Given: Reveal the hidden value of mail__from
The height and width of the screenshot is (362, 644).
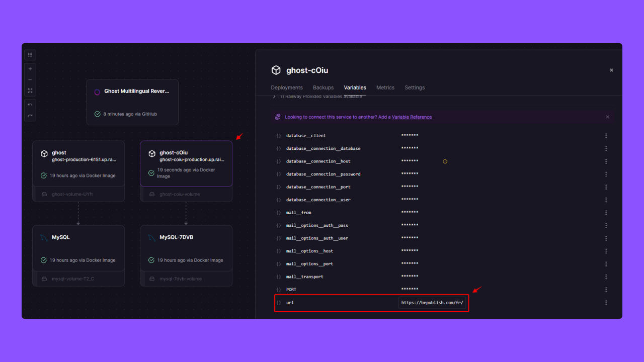Looking at the screenshot, I should [x=410, y=212].
